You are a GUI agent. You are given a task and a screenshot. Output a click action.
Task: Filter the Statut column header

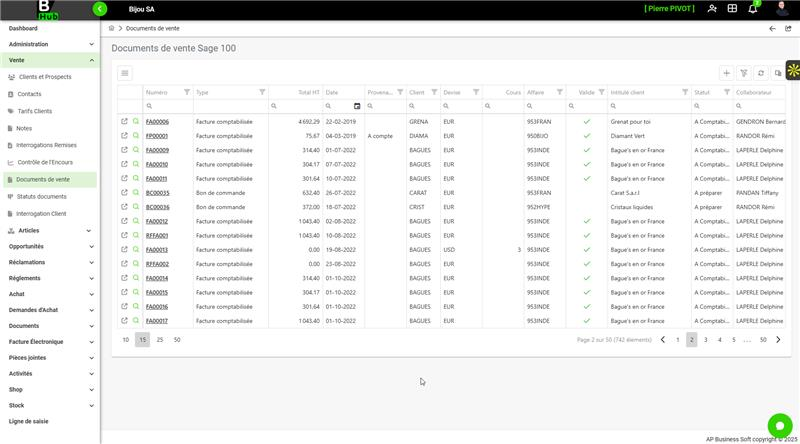727,92
